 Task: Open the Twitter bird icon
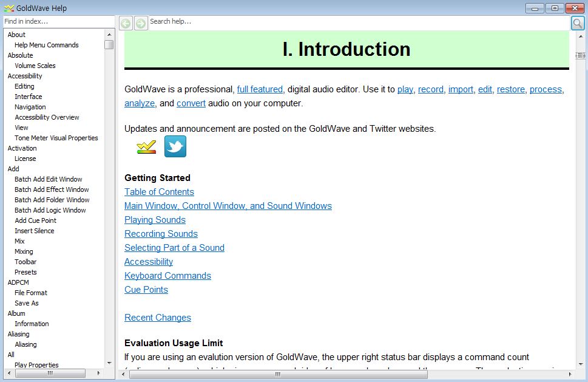175,146
